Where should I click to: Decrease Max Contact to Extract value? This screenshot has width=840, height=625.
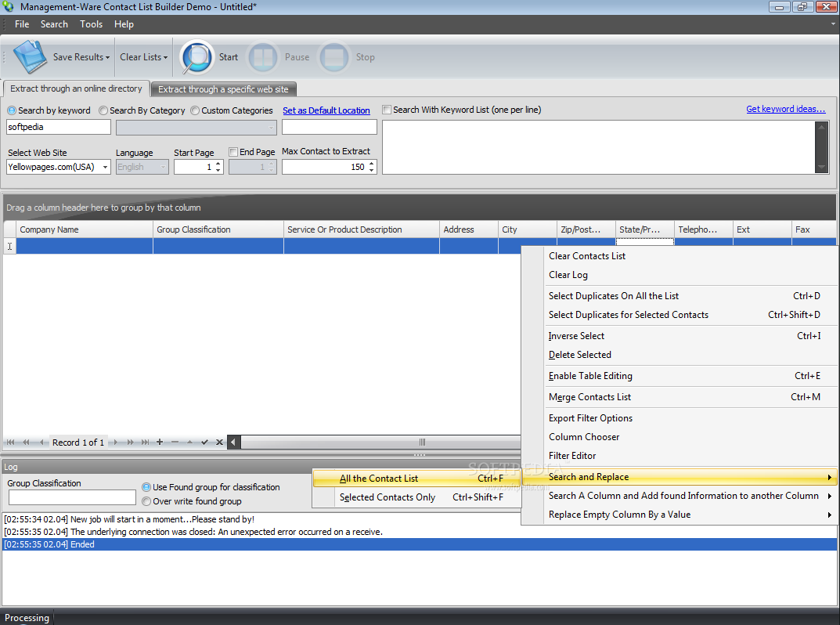point(372,171)
